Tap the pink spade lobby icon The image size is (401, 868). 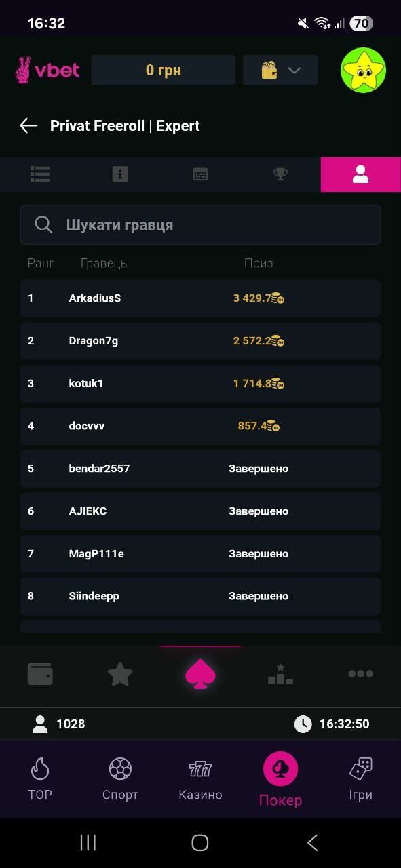coord(200,674)
